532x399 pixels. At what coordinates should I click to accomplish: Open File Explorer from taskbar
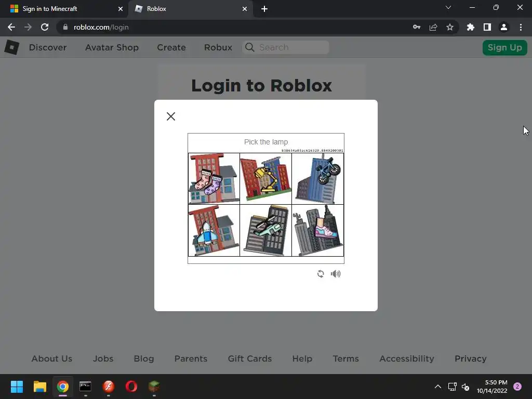tap(39, 387)
